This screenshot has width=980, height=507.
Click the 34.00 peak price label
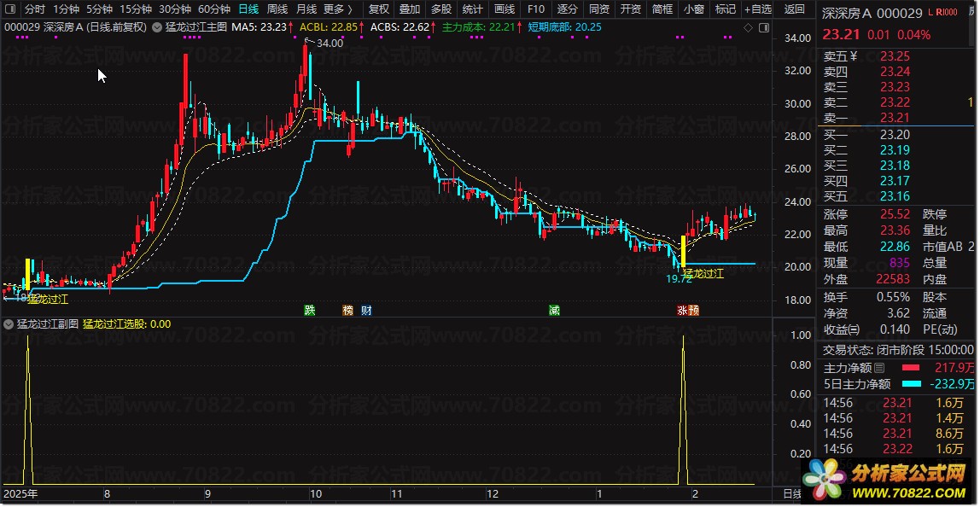(x=330, y=44)
